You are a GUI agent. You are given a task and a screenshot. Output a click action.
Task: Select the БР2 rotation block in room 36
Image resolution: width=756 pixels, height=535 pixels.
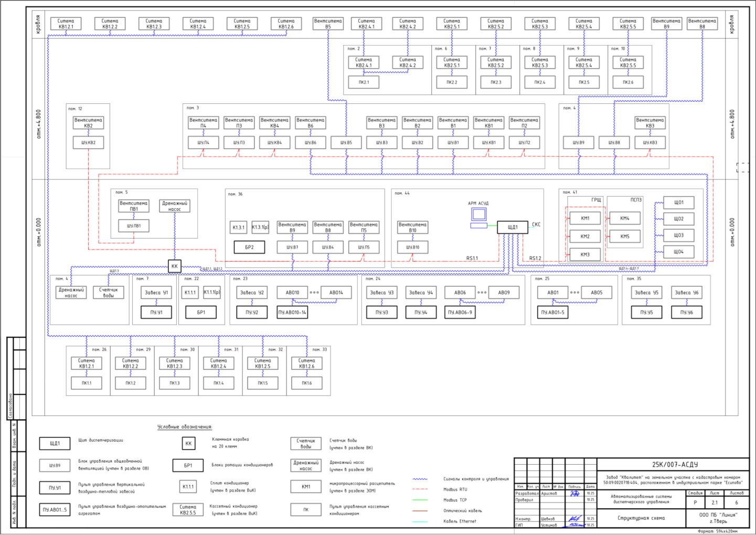pos(249,247)
